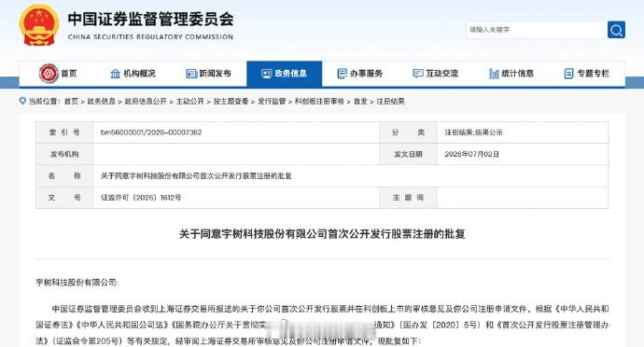Open the 首页 navigation tab
Screen dimensions: 644x347
click(58, 74)
